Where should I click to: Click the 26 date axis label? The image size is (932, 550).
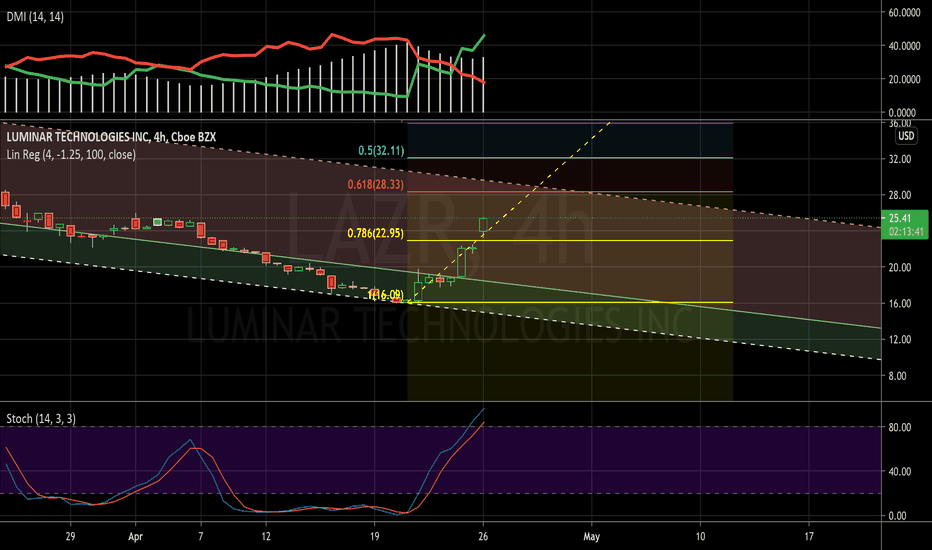click(x=483, y=536)
